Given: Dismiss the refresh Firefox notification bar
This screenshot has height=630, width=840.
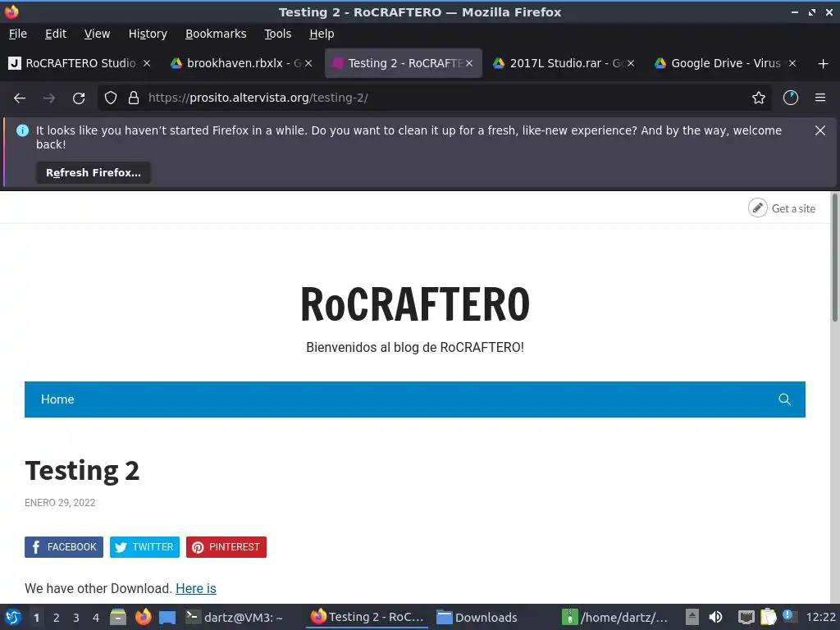Looking at the screenshot, I should click(819, 130).
